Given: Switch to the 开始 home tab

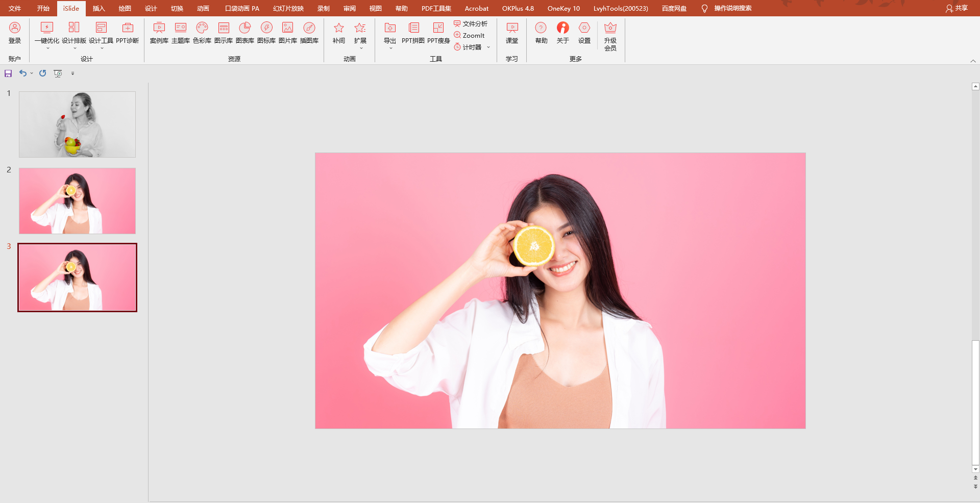Looking at the screenshot, I should (x=43, y=8).
